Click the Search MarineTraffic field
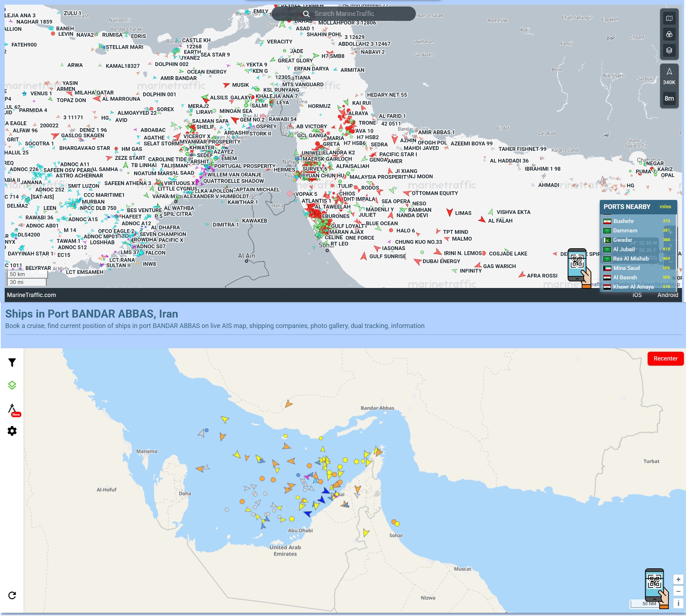The image size is (686, 616). click(343, 14)
